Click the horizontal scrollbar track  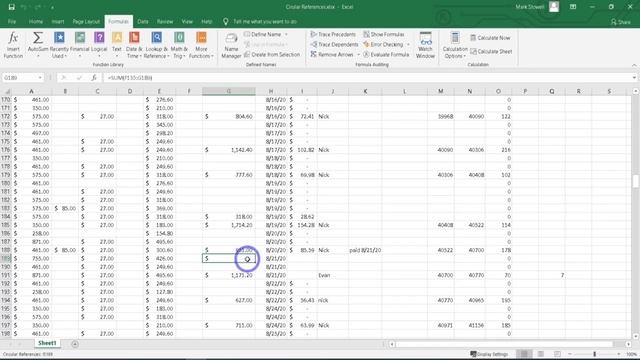[509, 344]
